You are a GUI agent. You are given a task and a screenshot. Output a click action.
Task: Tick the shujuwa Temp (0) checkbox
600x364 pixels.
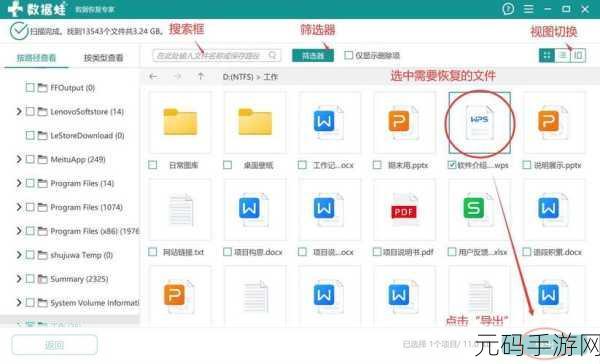coord(30,255)
